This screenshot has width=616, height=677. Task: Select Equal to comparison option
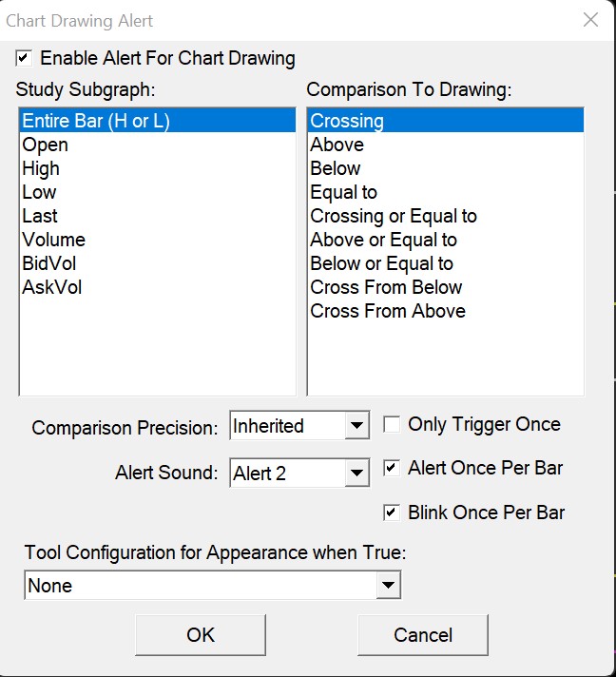click(446, 192)
